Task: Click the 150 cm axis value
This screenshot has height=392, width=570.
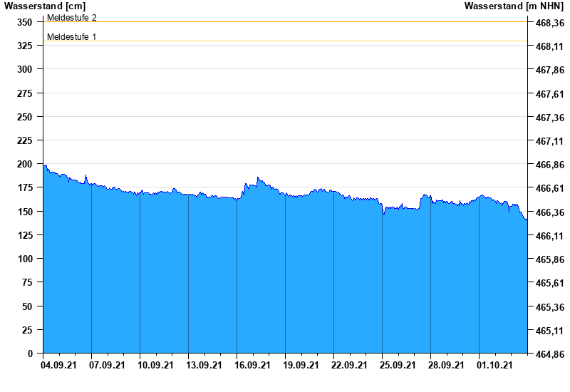Action: click(x=25, y=212)
